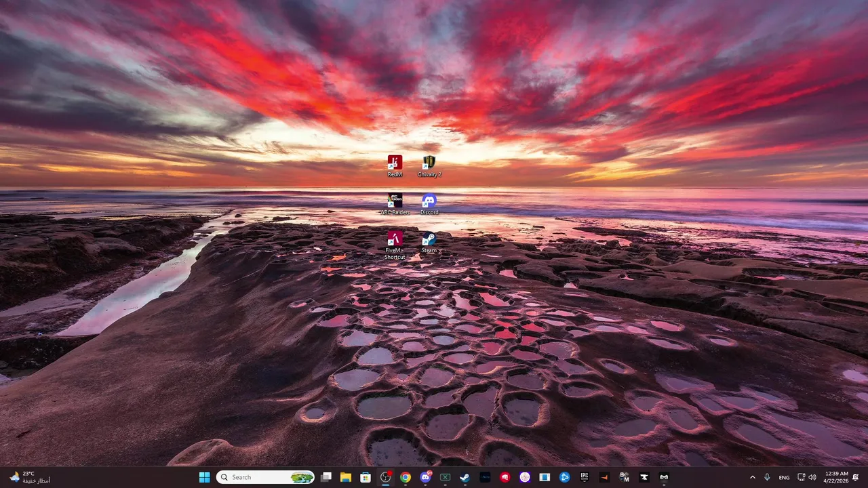Image resolution: width=868 pixels, height=488 pixels.
Task: Open Google Chrome from the taskbar
Action: [x=406, y=477]
